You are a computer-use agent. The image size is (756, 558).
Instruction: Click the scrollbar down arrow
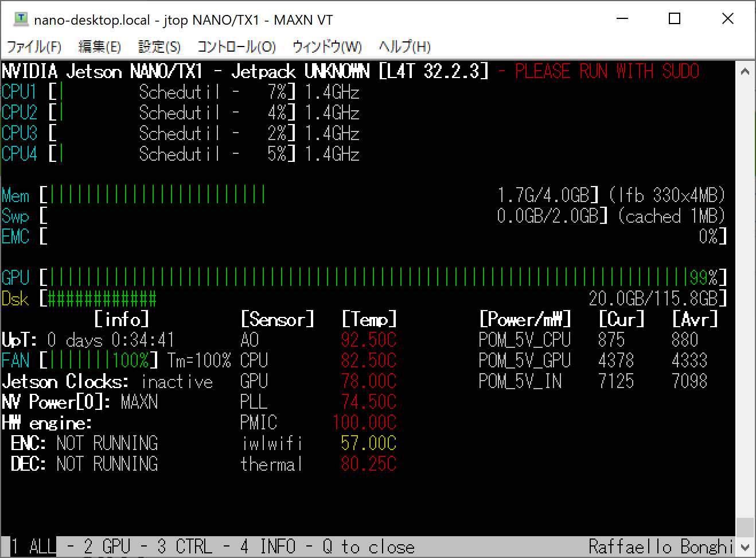[x=746, y=548]
